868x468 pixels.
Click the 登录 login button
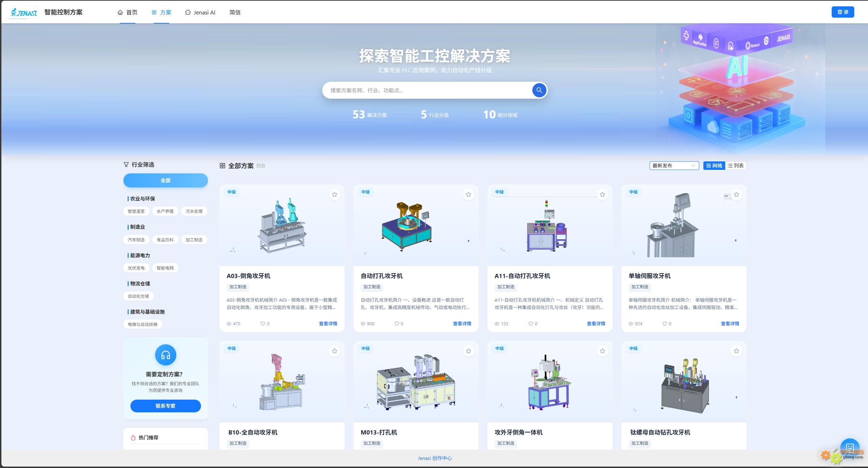tap(842, 12)
